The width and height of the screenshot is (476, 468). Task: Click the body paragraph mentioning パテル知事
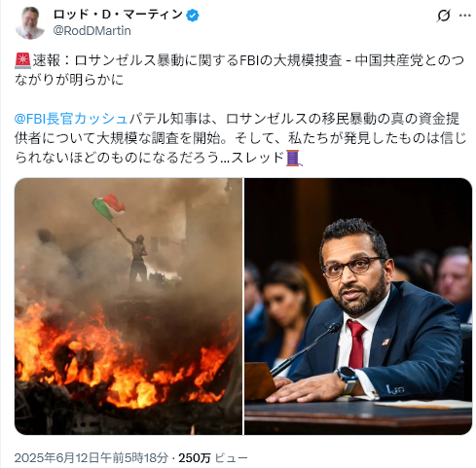tap(240, 138)
